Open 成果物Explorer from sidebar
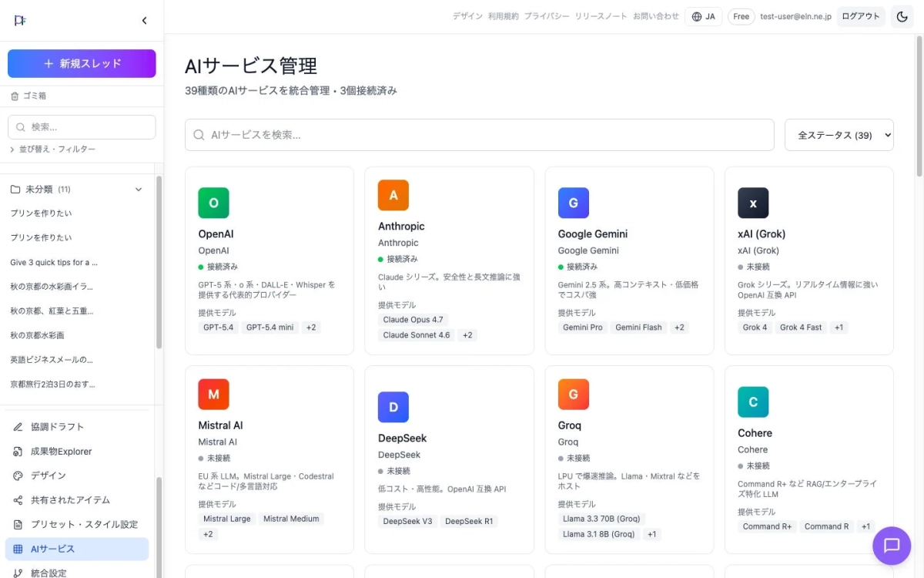 [77, 452]
